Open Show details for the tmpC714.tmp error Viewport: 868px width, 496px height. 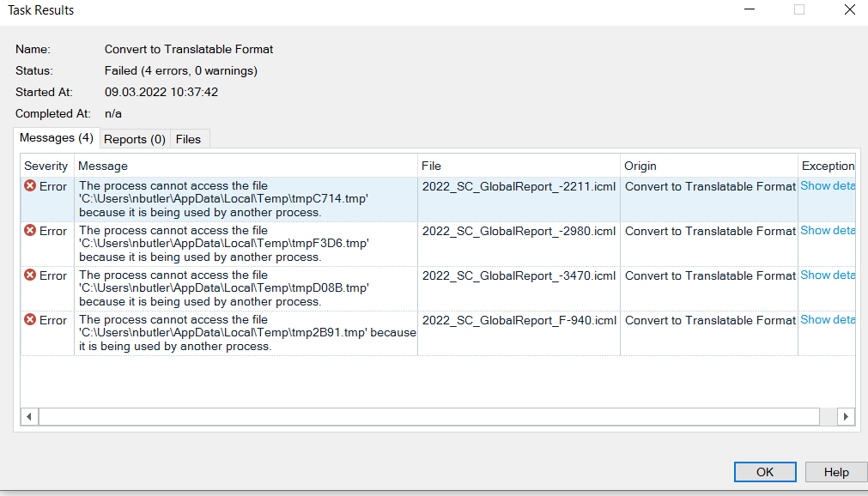(827, 185)
